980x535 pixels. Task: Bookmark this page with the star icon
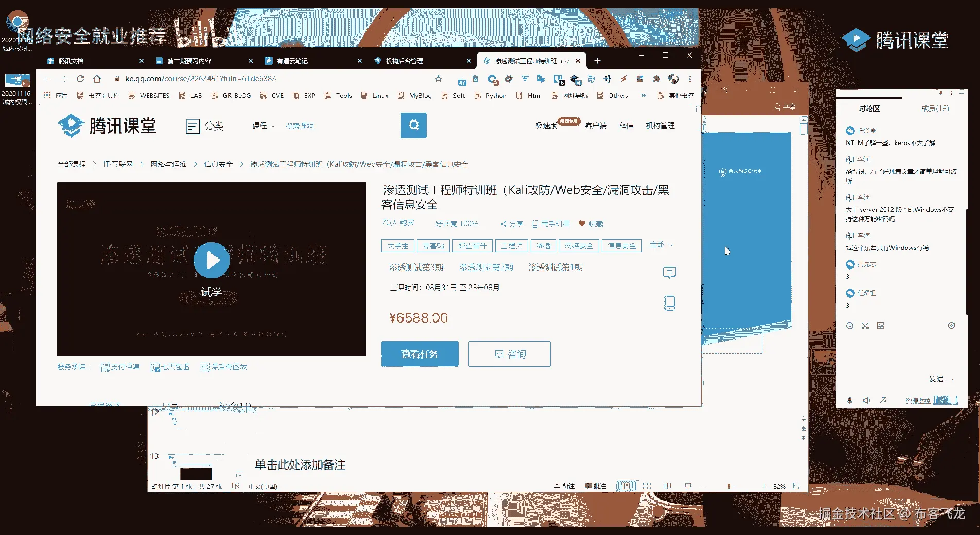(x=439, y=79)
